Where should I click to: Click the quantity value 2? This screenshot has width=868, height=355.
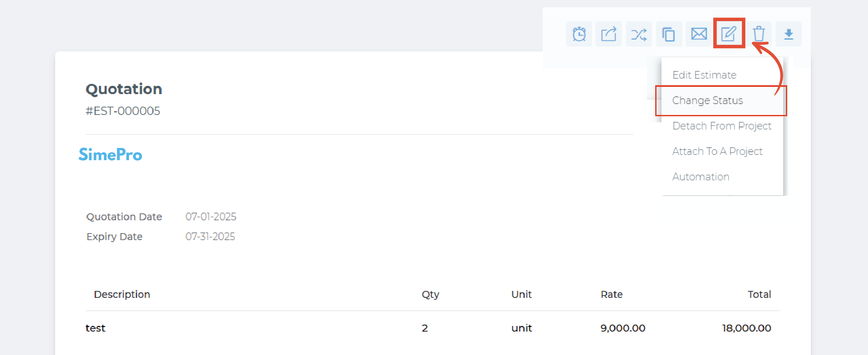point(425,328)
